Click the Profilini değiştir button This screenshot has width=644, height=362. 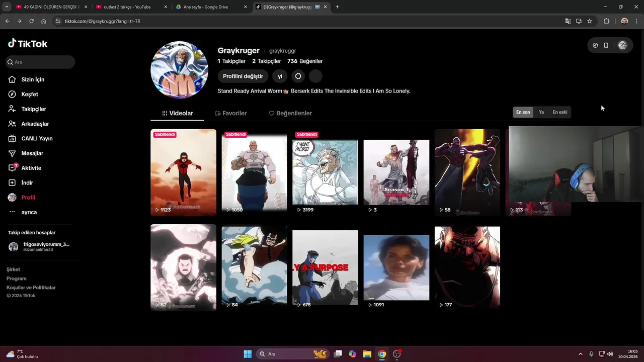click(243, 76)
